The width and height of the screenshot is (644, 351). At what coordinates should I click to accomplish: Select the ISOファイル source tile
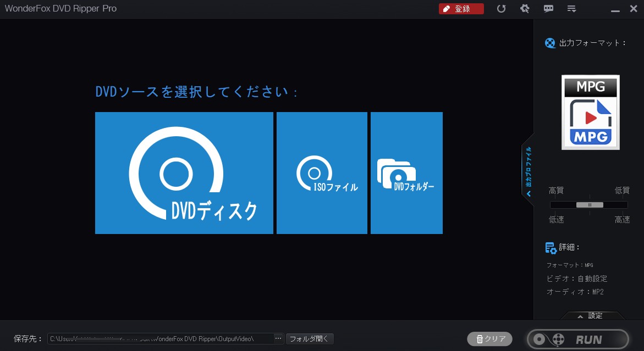point(322,173)
